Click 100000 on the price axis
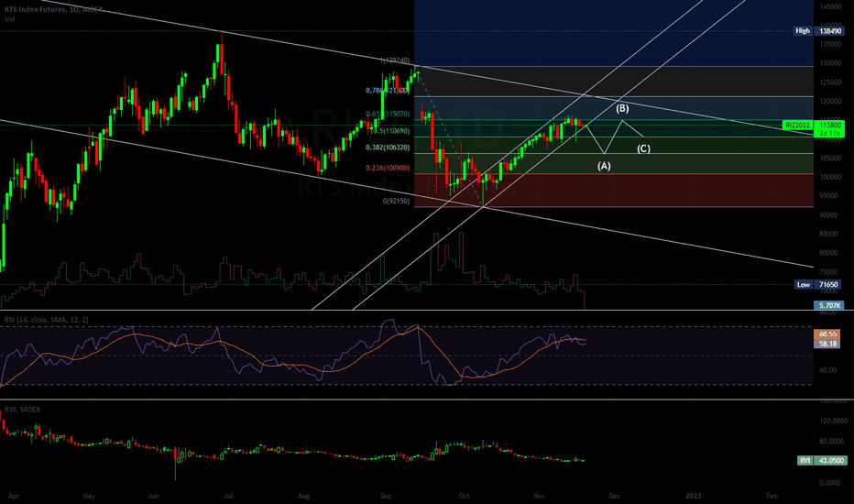Viewport: 854px width, 504px height. point(829,178)
